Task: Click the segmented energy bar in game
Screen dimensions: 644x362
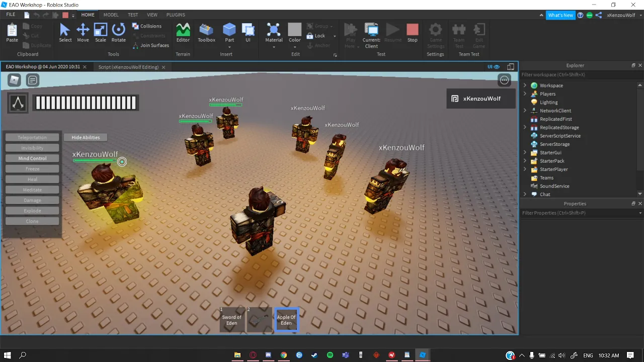Action: [86, 103]
